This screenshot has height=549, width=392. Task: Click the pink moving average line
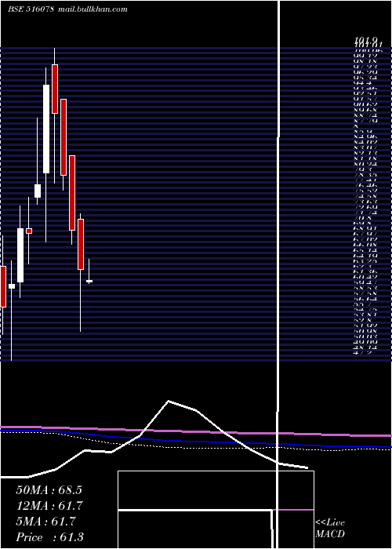pyautogui.click(x=196, y=431)
